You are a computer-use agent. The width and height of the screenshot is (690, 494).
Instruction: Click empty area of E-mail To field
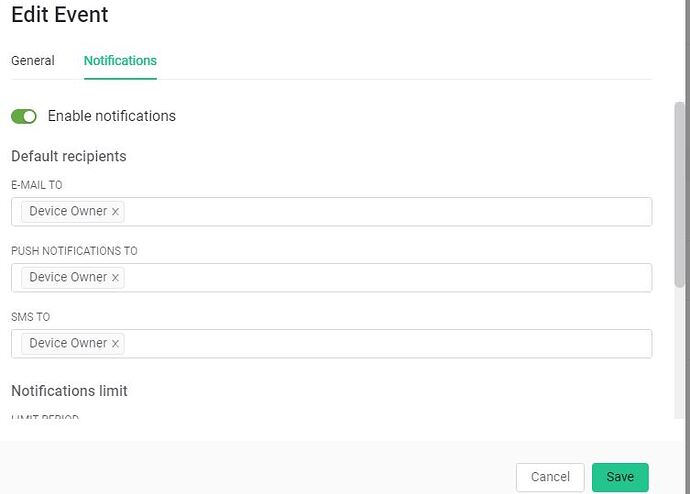point(390,212)
